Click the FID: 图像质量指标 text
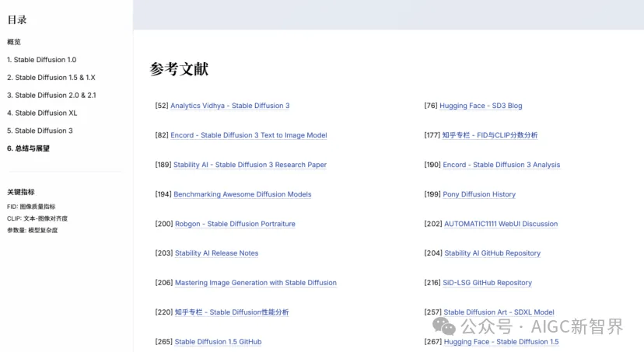The image size is (644, 352). [x=31, y=207]
